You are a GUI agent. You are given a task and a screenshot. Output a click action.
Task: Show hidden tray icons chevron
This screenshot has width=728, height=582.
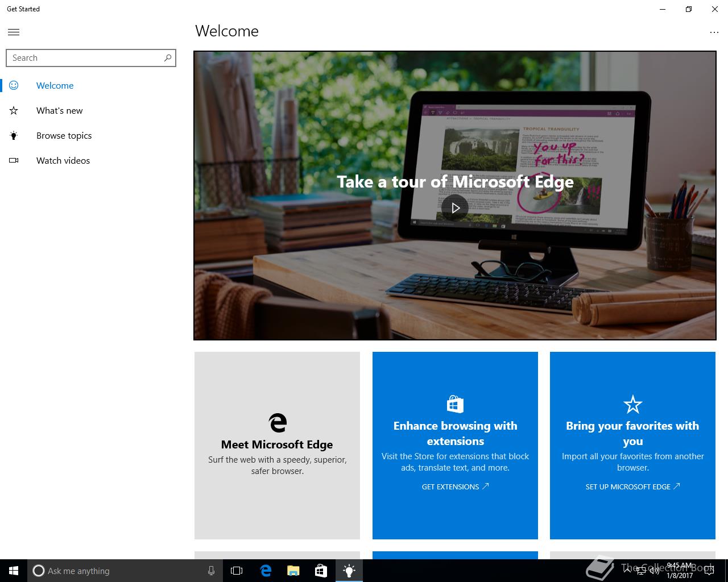coord(627,571)
